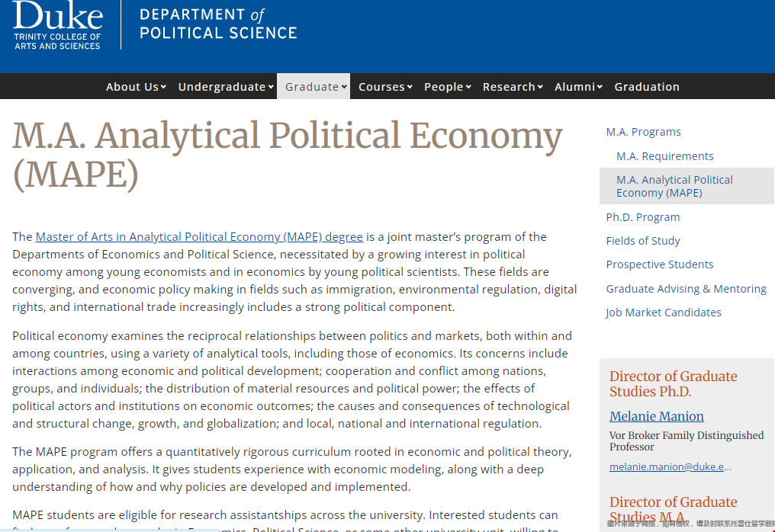This screenshot has width=775, height=532.
Task: Open Graduate Advising & Mentoring link
Action: tap(686, 289)
